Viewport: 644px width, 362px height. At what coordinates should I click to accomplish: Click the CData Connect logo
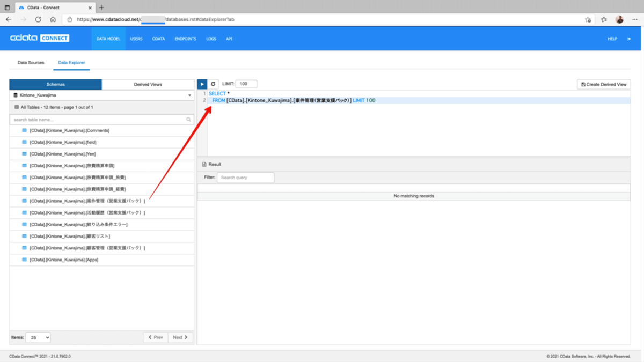click(40, 39)
